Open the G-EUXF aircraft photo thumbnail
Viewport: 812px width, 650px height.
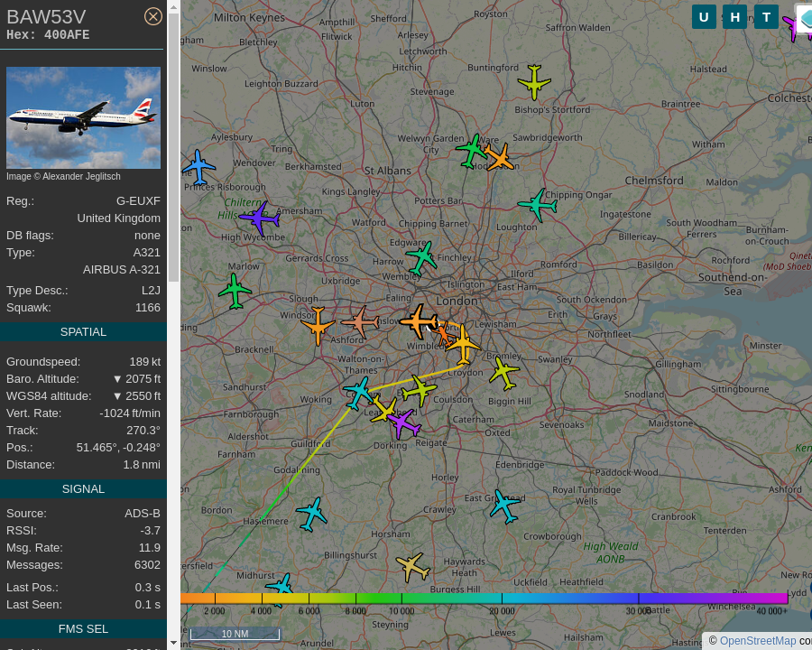coord(83,117)
